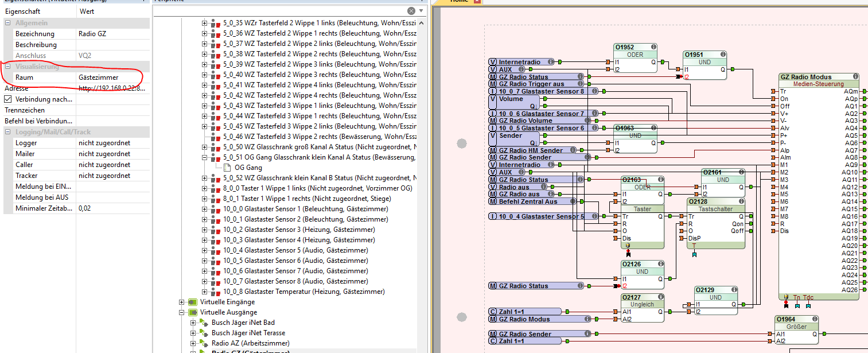
Task: Clear the periphery search field
Action: [411, 11]
